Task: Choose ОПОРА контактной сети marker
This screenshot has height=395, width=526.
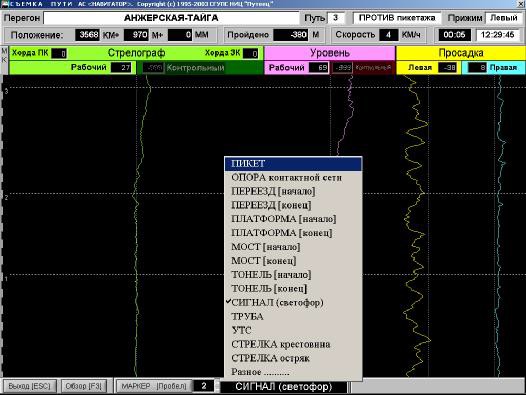Action: click(x=293, y=178)
